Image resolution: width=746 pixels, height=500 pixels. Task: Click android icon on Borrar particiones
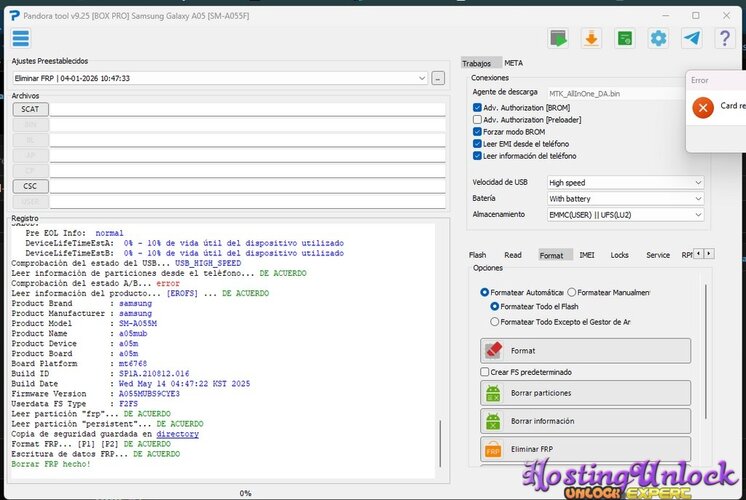point(493,393)
